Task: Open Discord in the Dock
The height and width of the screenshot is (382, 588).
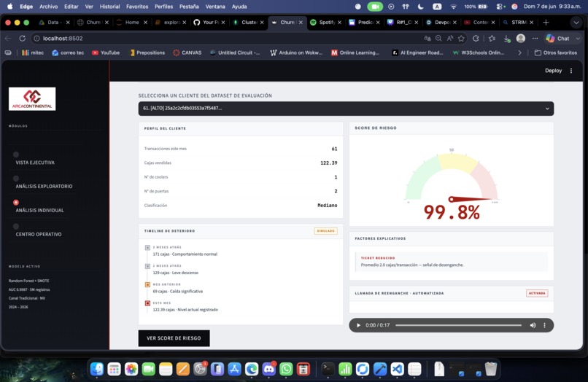Action: click(269, 370)
